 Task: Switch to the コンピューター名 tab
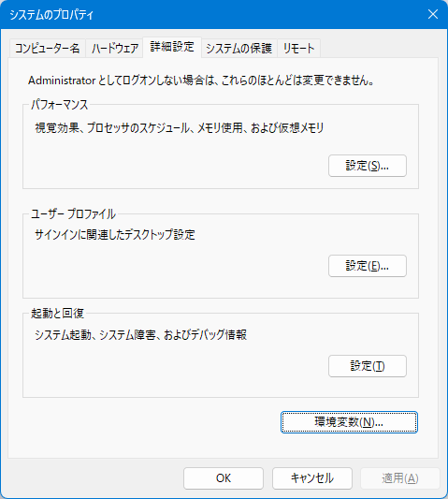tap(48, 49)
